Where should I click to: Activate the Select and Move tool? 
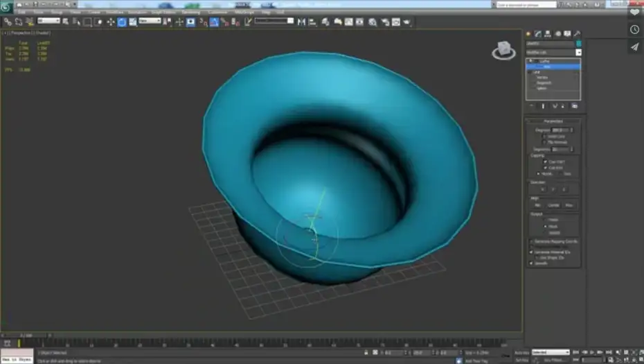tap(111, 21)
